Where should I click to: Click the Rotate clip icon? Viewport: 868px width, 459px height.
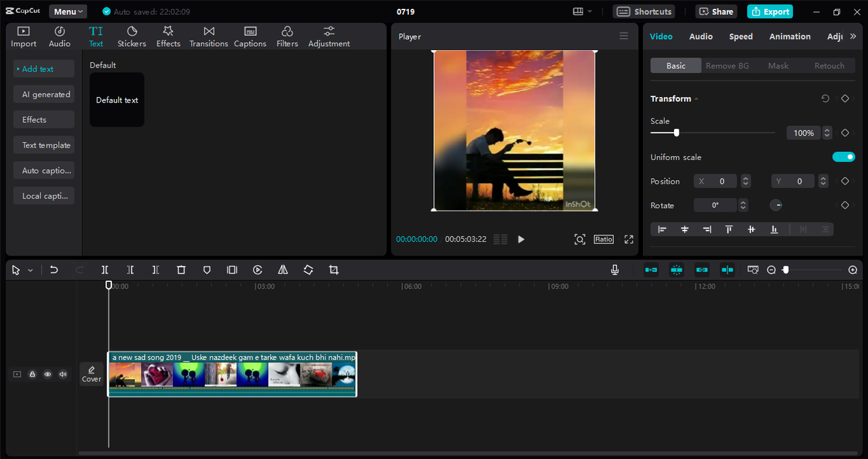(x=308, y=270)
